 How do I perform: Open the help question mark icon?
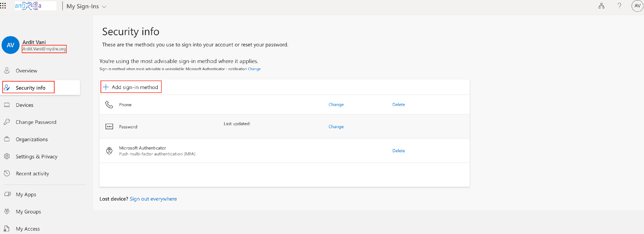[x=619, y=6]
